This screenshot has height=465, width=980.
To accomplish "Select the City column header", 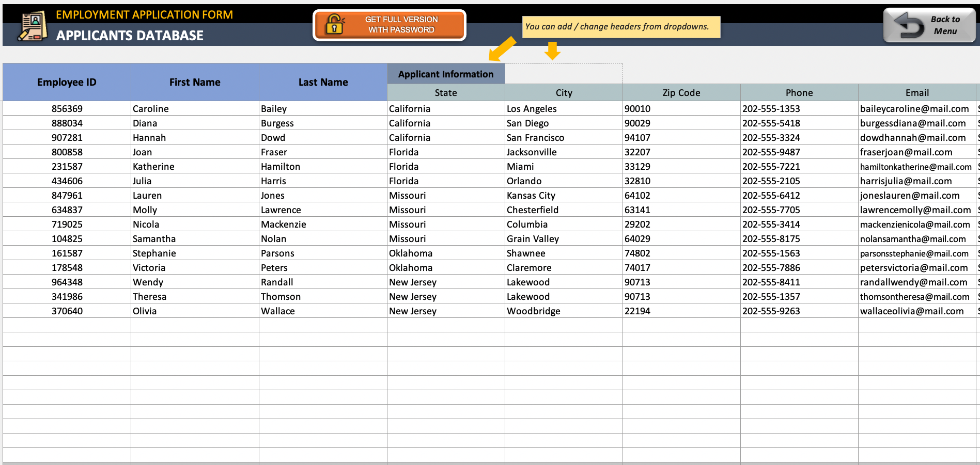I will tap(564, 92).
